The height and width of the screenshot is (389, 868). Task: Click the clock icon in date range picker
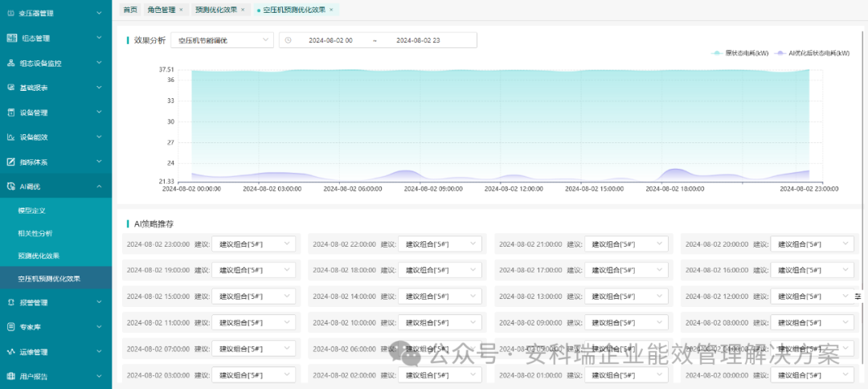(x=288, y=40)
